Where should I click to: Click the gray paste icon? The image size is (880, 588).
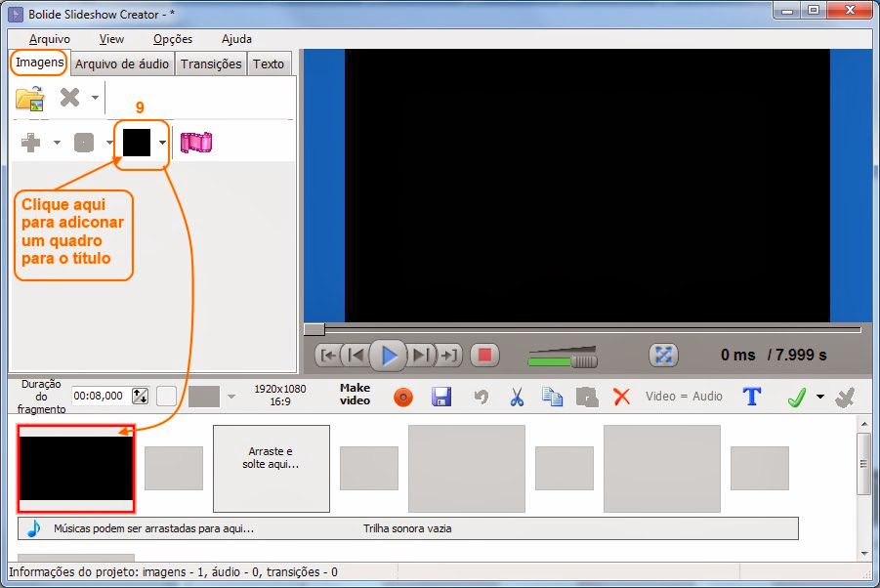(x=587, y=397)
